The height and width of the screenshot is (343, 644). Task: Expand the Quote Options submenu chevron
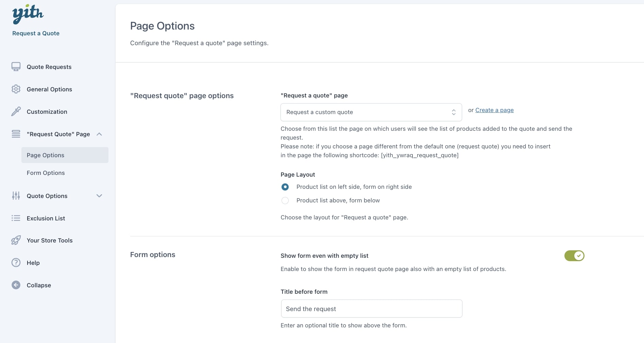pos(99,196)
